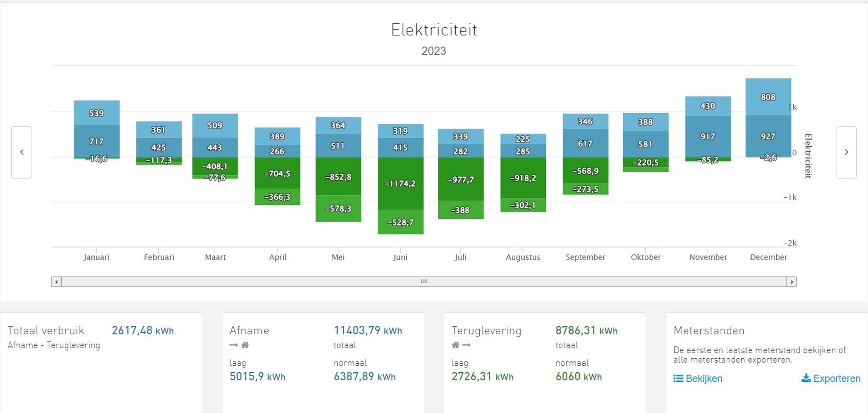Click the scrollbar left arrow

56,281
